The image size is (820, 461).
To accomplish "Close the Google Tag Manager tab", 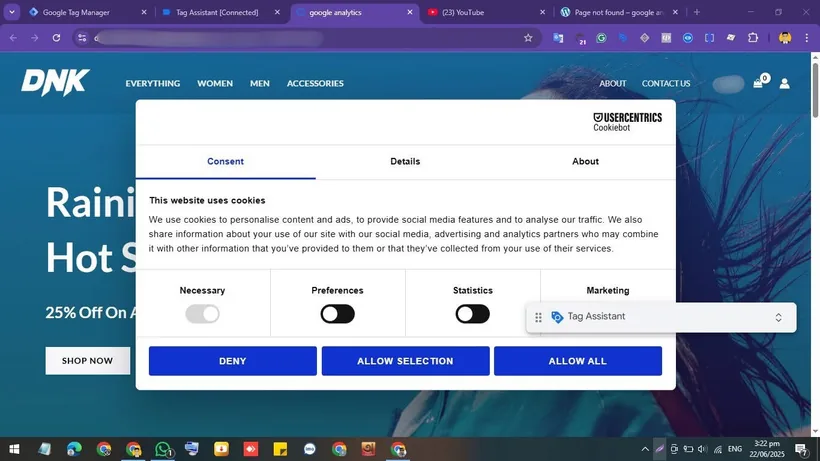I will tap(144, 12).
